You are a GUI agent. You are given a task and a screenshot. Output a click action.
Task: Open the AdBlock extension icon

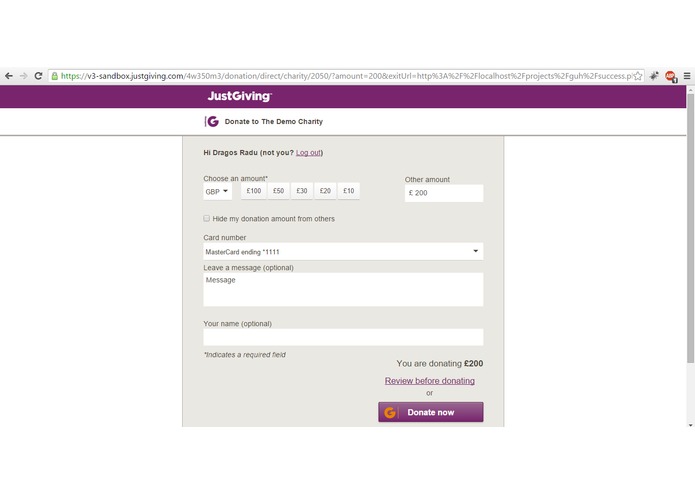pos(671,76)
